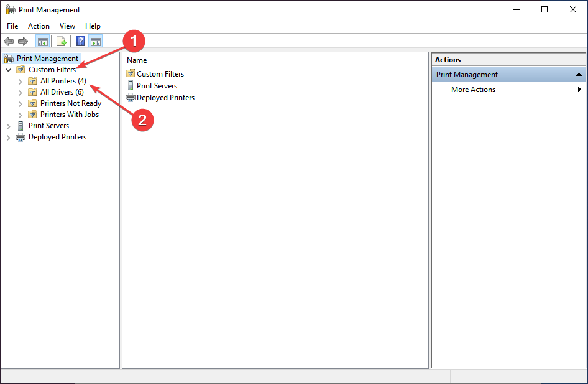Click the Deployed Printers icon in tree

click(21, 138)
